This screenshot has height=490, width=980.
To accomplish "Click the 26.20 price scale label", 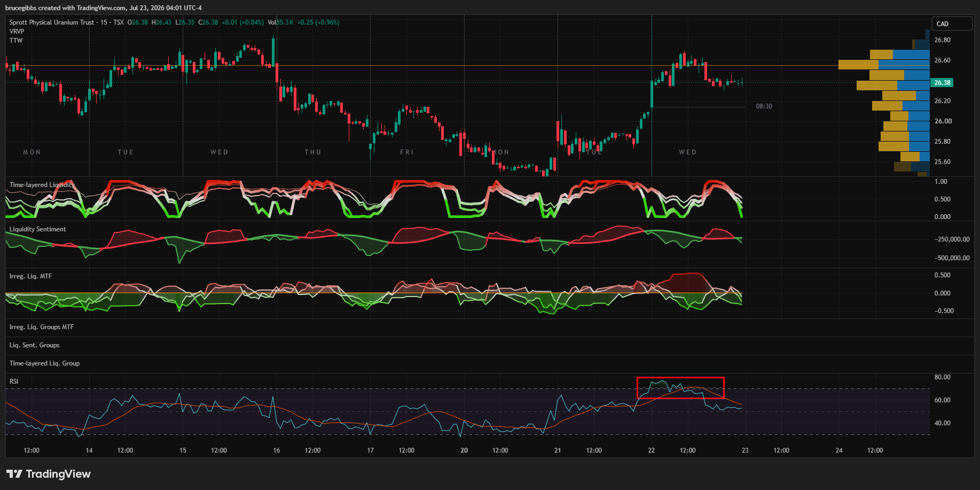I will [x=942, y=101].
